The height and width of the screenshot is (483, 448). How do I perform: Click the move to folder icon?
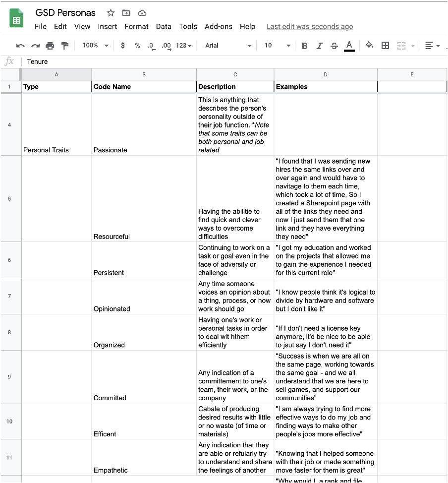click(x=126, y=13)
